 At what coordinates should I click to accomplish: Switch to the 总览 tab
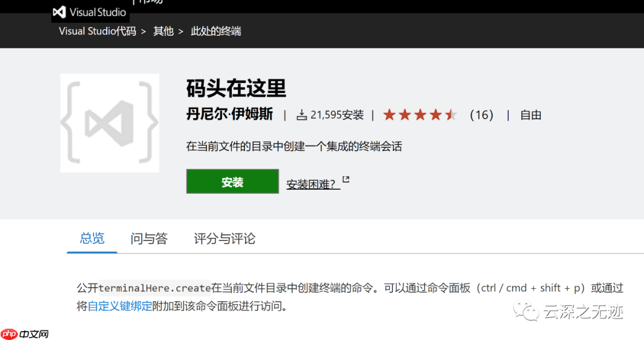tap(92, 239)
